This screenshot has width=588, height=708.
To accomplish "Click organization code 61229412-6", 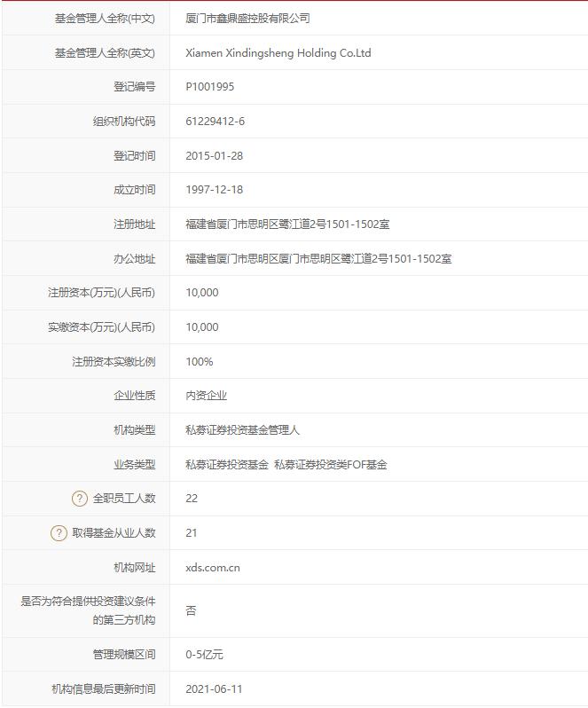I will pos(216,121).
